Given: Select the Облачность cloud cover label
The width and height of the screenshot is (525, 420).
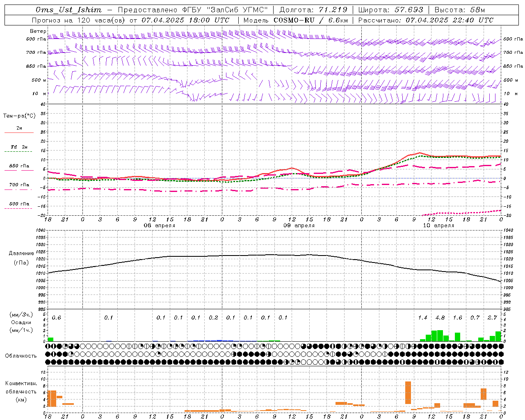Looking at the screenshot, I should click(x=21, y=356).
